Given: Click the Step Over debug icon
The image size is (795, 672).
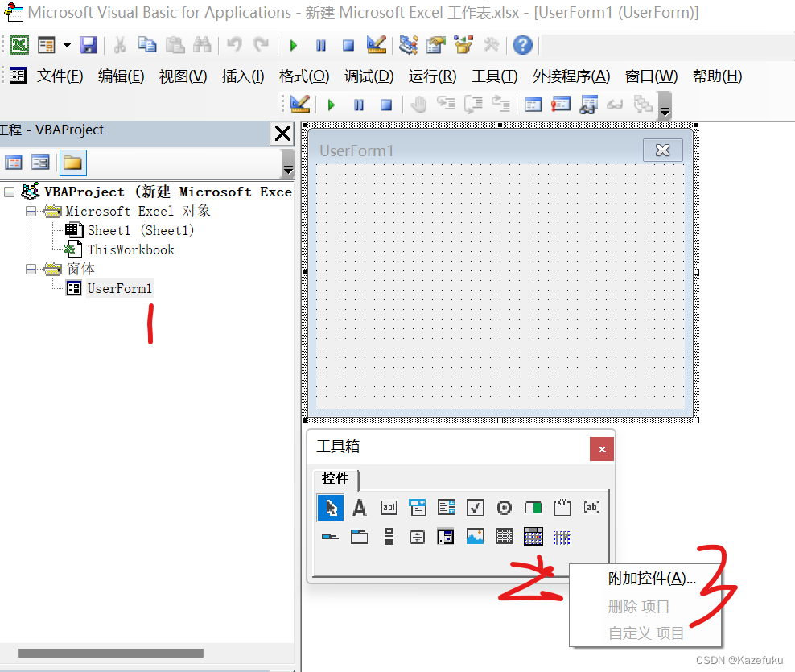Looking at the screenshot, I should pyautogui.click(x=474, y=105).
